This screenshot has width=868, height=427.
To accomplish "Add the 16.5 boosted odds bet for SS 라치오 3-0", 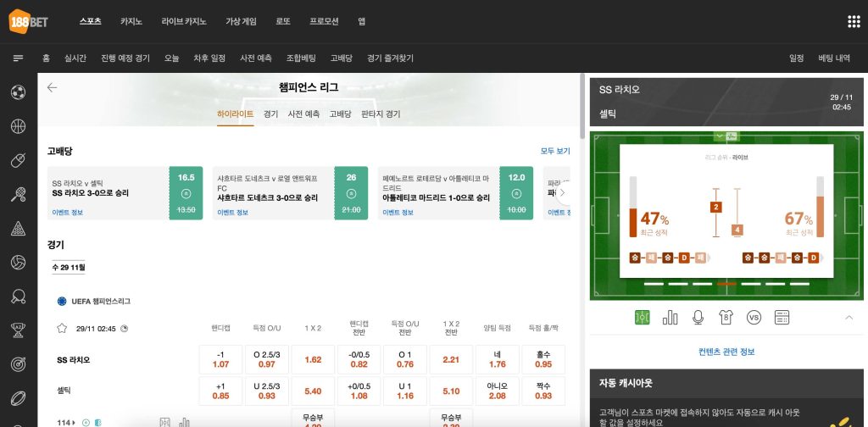I will click(186, 193).
